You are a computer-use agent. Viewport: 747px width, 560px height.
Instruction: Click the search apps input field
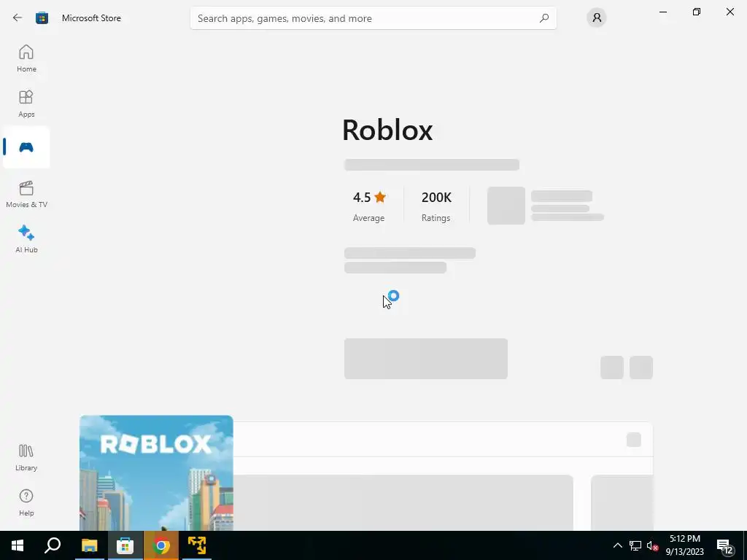pos(373,18)
